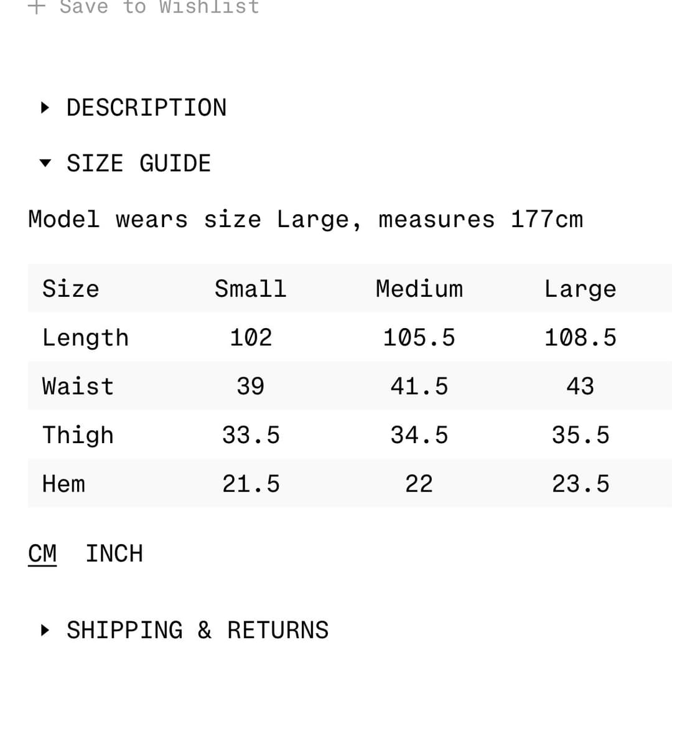Image resolution: width=700 pixels, height=737 pixels.
Task: Click the DESCRIPTION heading text
Action: [146, 108]
